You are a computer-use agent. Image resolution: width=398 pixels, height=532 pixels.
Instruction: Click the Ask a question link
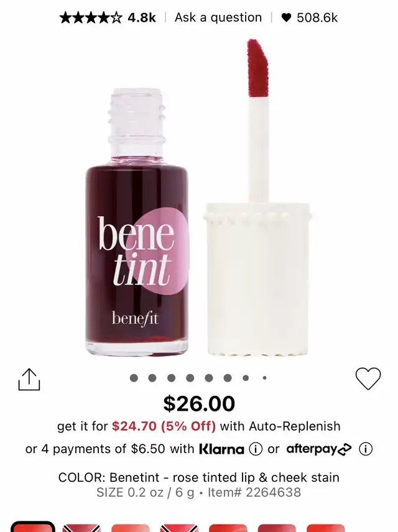[218, 17]
